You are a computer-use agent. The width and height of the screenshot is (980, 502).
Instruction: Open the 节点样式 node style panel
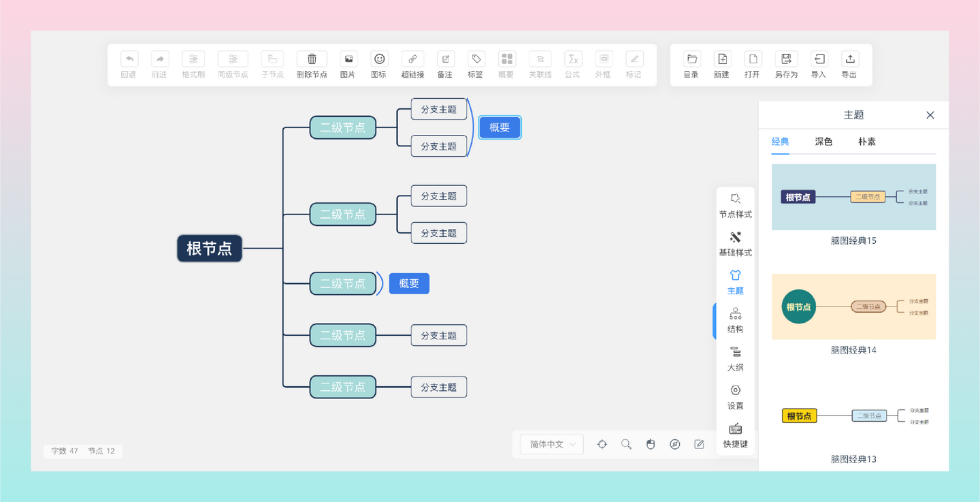735,204
